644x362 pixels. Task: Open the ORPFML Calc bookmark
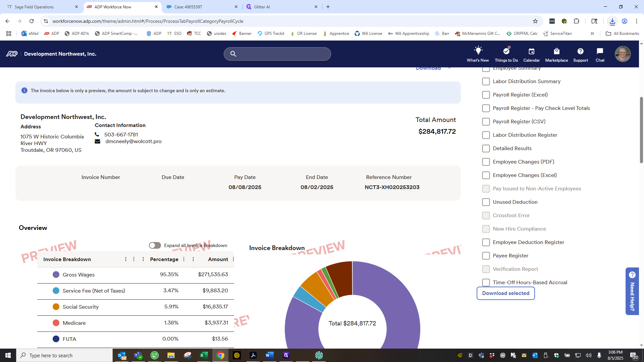pyautogui.click(x=522, y=34)
